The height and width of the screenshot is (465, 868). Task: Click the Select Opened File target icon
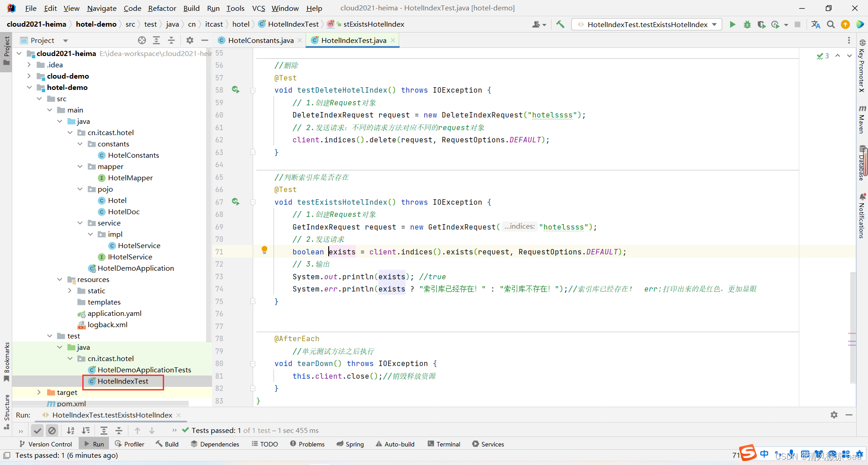coord(142,40)
